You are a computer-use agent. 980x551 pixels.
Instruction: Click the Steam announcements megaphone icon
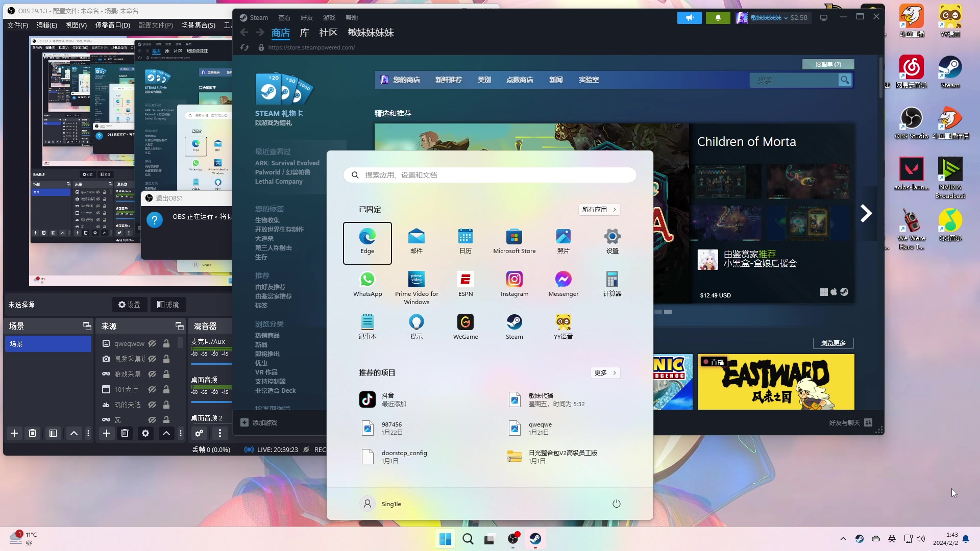(690, 18)
